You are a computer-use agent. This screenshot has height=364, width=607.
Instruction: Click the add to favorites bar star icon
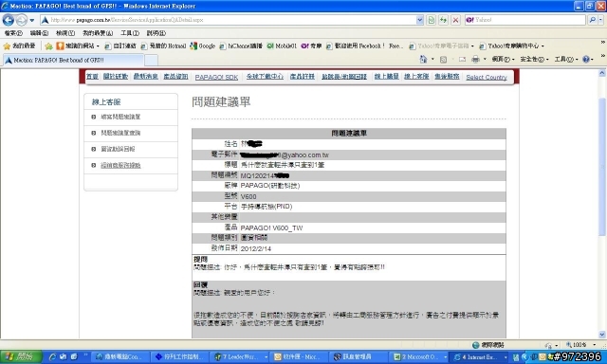[x=48, y=46]
